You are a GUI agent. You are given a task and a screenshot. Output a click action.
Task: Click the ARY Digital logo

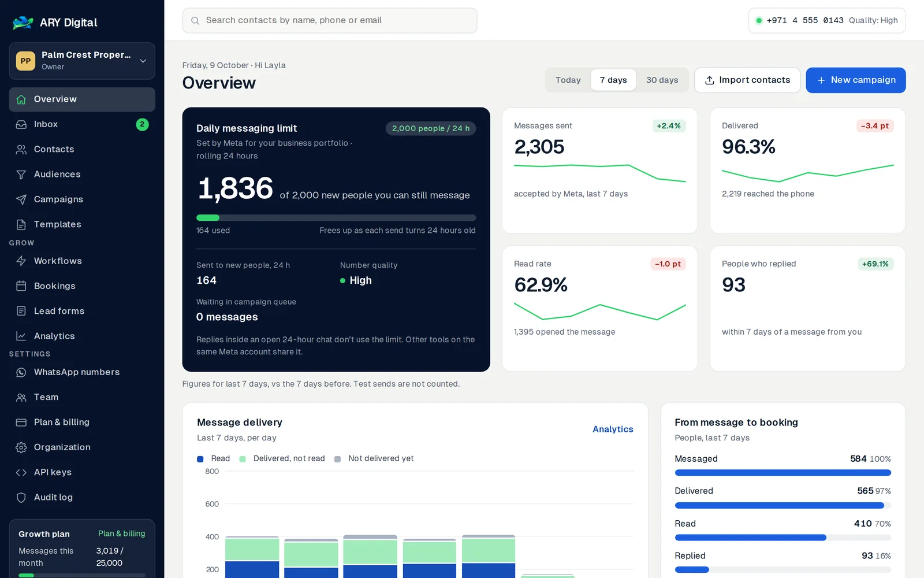[23, 23]
